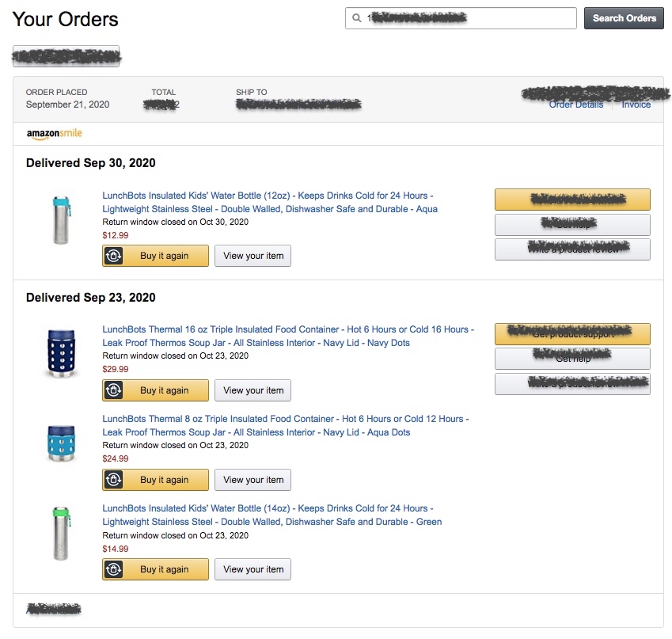
Task: Open the Aqua Dots 8 oz container thumbnail
Action: click(62, 443)
